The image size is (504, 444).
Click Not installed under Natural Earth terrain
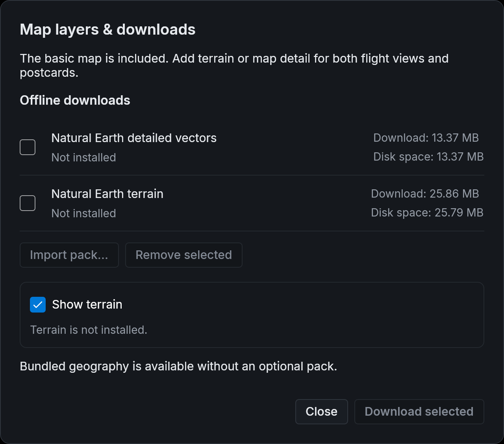(x=84, y=213)
